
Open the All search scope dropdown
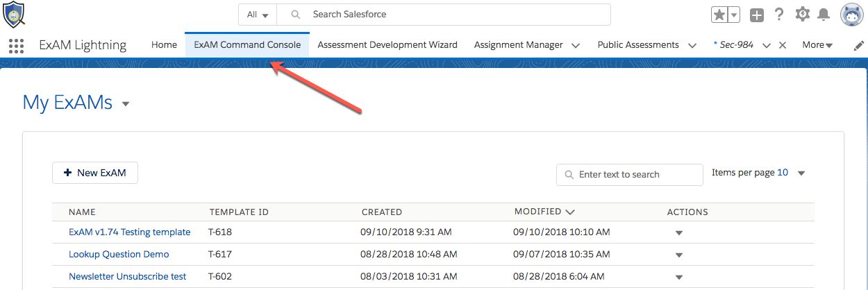[258, 15]
